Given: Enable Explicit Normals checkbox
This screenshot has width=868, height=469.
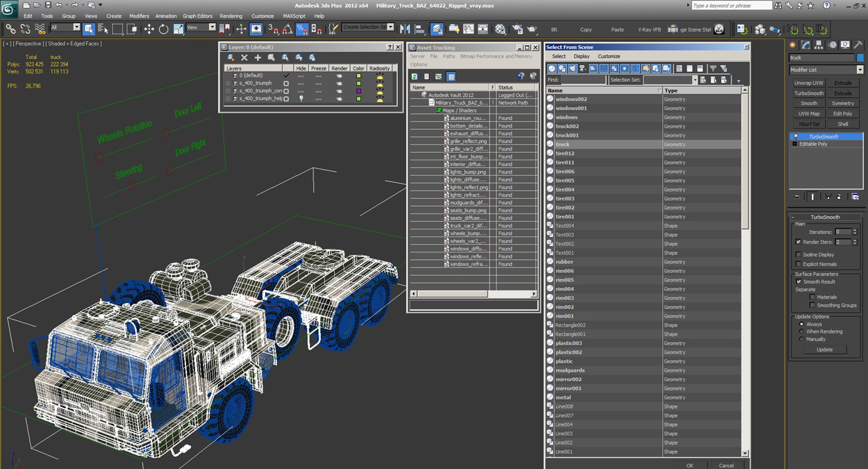Looking at the screenshot, I should [798, 264].
